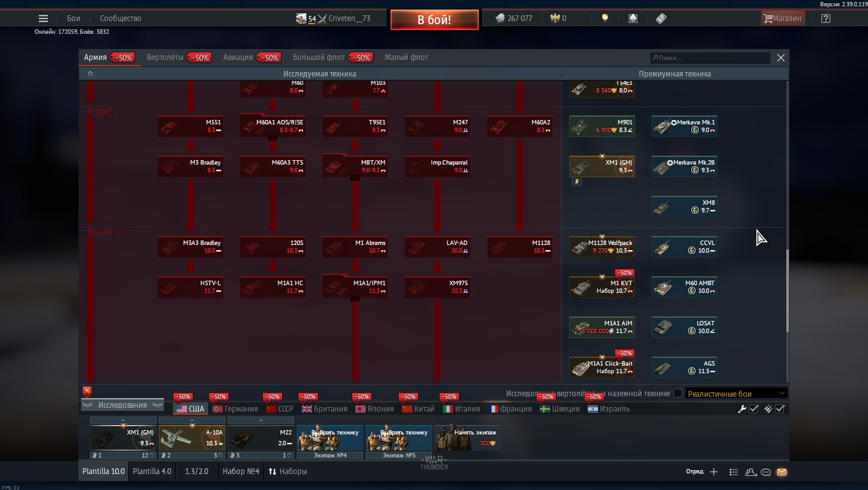The width and height of the screenshot is (868, 490).
Task: Open the Магазин shop button
Action: 782,19
